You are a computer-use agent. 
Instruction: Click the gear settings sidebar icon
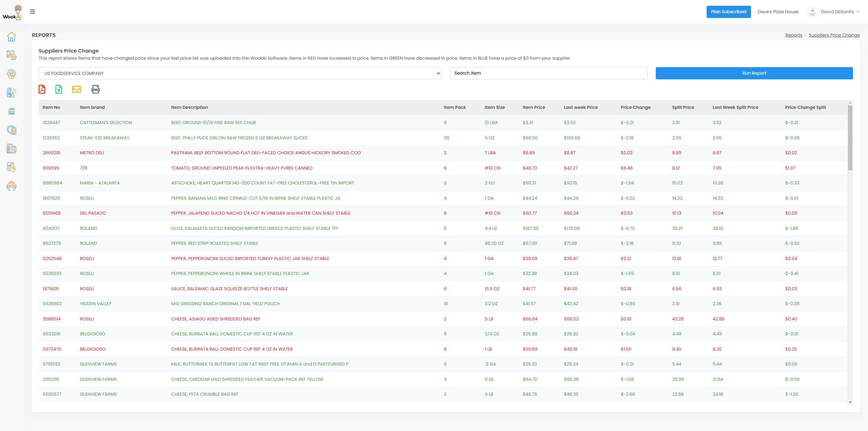click(12, 74)
